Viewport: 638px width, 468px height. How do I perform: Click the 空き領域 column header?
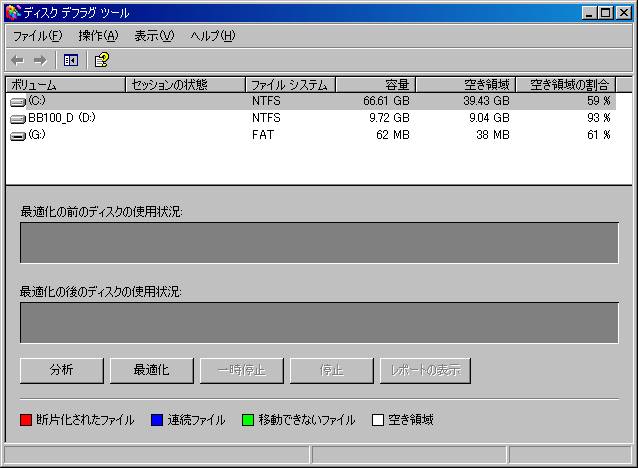click(x=465, y=85)
